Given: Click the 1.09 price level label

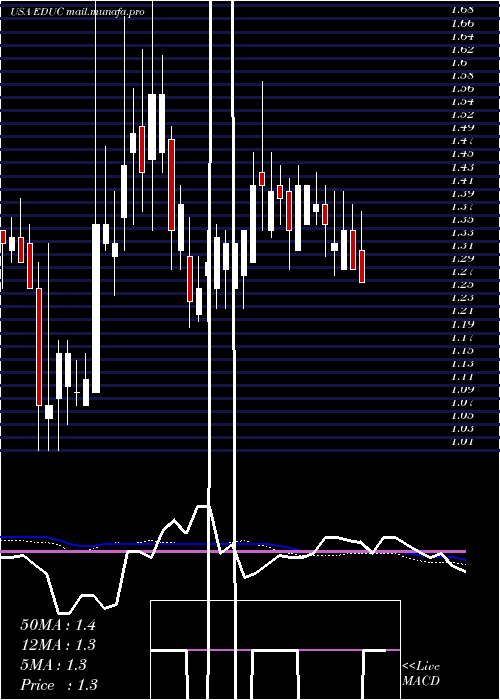Looking at the screenshot, I should pyautogui.click(x=462, y=389).
